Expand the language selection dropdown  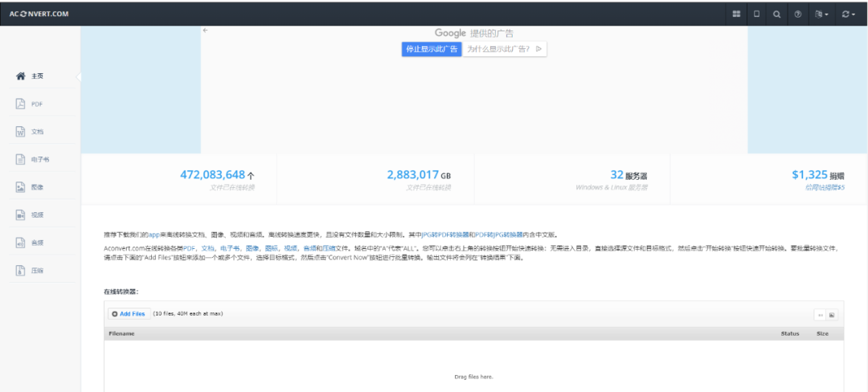coord(821,14)
